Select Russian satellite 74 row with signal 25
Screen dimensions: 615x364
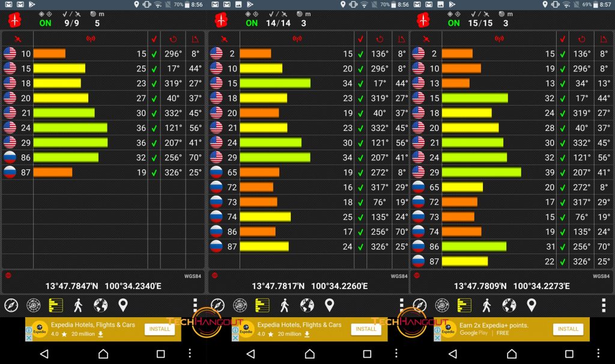click(309, 216)
